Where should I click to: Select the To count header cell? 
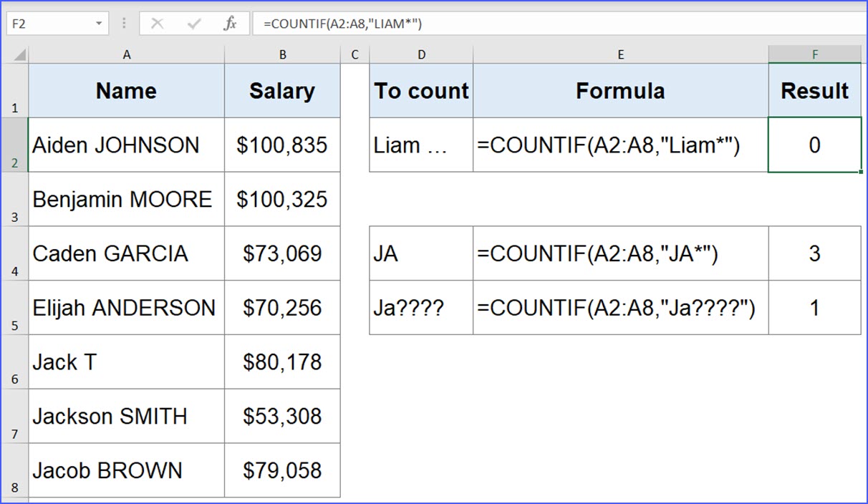[421, 91]
